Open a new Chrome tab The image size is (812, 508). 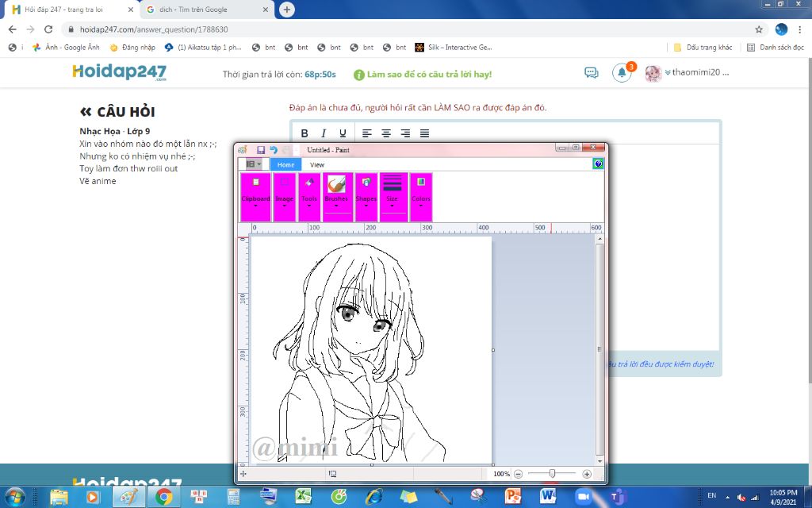tap(287, 10)
